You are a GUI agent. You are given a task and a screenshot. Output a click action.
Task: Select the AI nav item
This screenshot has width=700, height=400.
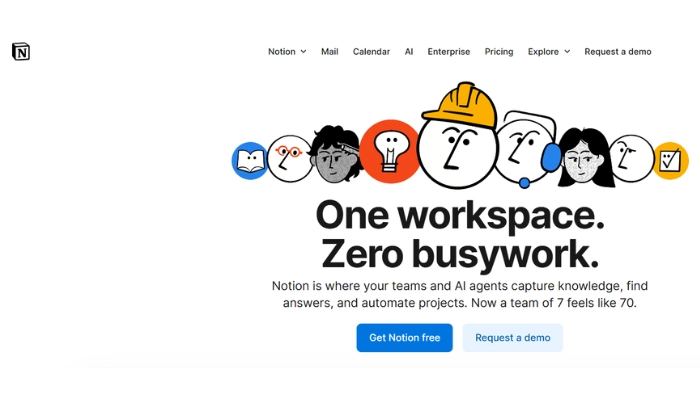[409, 52]
